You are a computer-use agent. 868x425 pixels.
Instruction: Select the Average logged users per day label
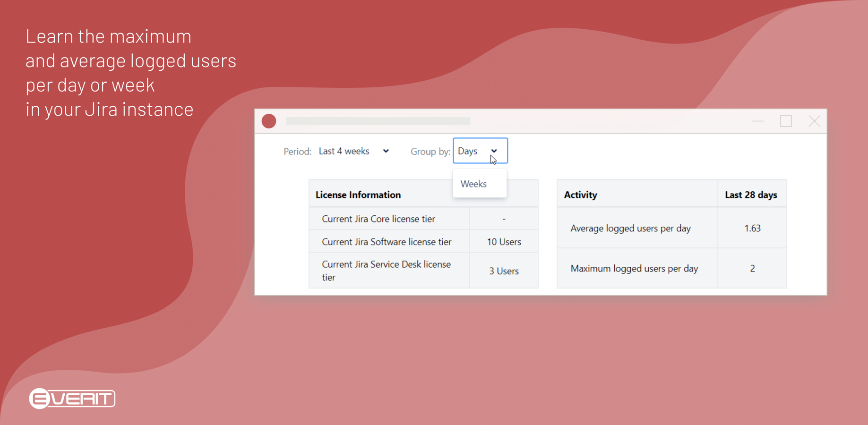pos(631,228)
